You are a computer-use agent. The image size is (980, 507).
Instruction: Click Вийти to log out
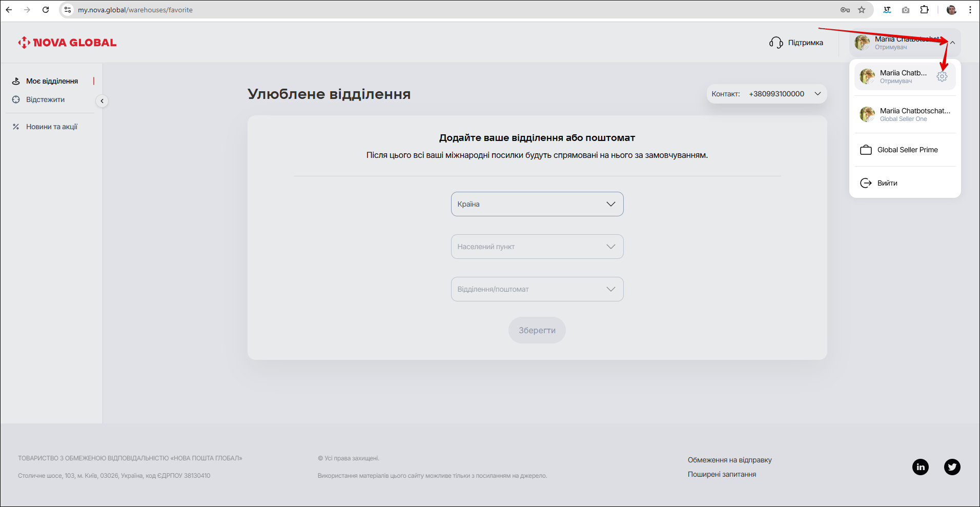point(887,183)
